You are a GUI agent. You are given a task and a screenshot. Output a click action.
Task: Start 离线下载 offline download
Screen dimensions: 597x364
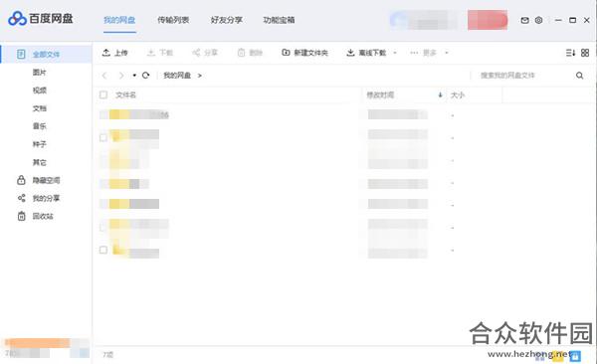pos(366,53)
